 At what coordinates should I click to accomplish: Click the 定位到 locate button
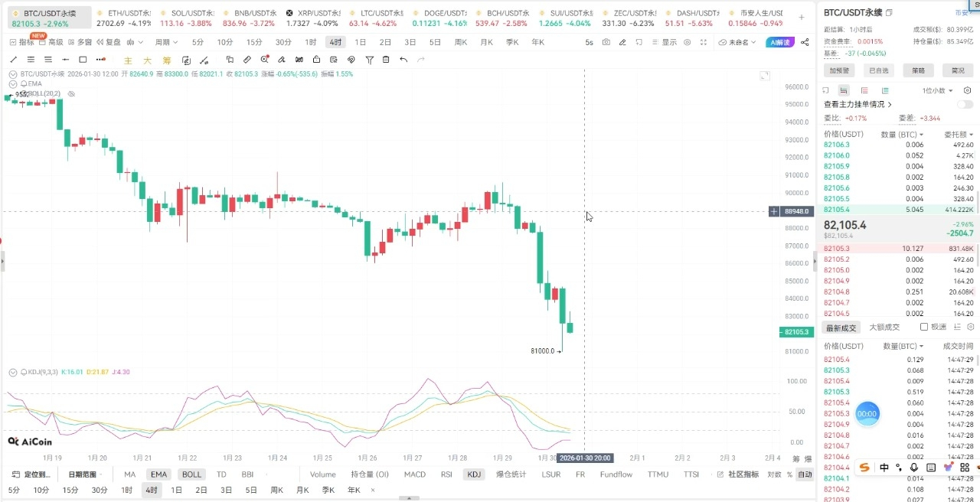pos(31,474)
